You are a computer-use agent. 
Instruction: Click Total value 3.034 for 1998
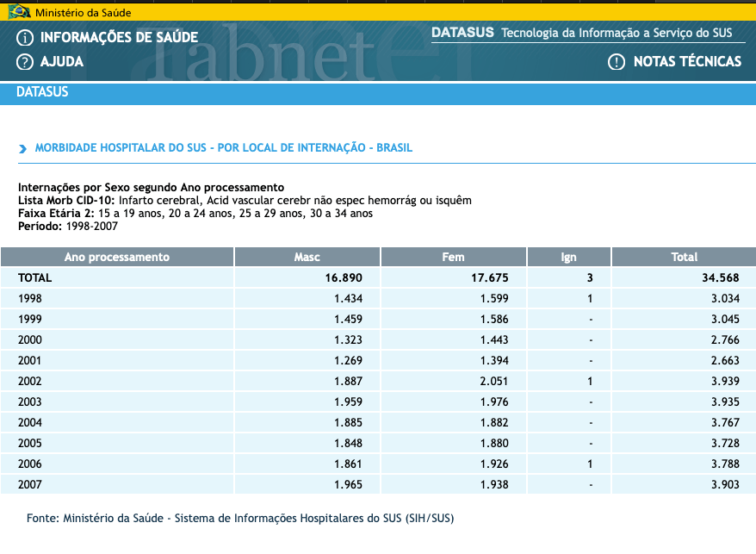726,299
